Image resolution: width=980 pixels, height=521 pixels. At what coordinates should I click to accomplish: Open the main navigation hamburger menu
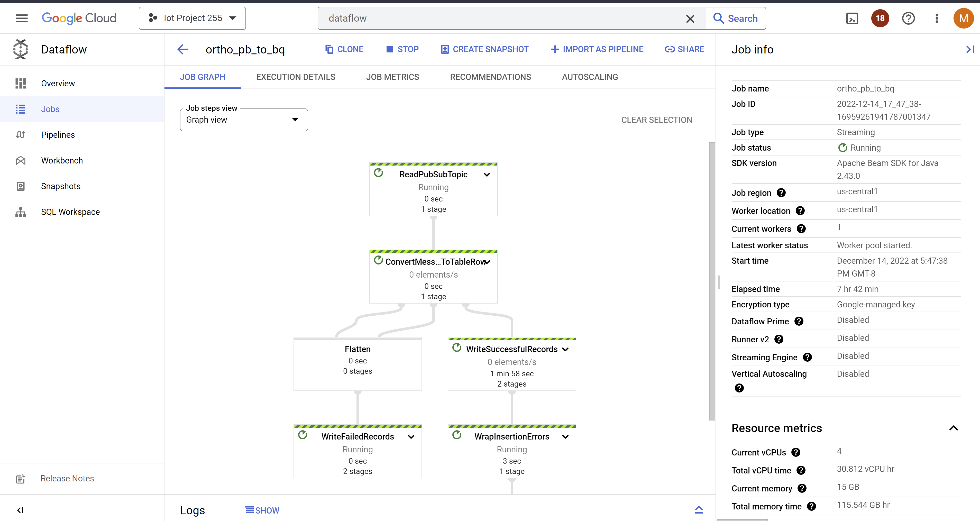pos(22,18)
